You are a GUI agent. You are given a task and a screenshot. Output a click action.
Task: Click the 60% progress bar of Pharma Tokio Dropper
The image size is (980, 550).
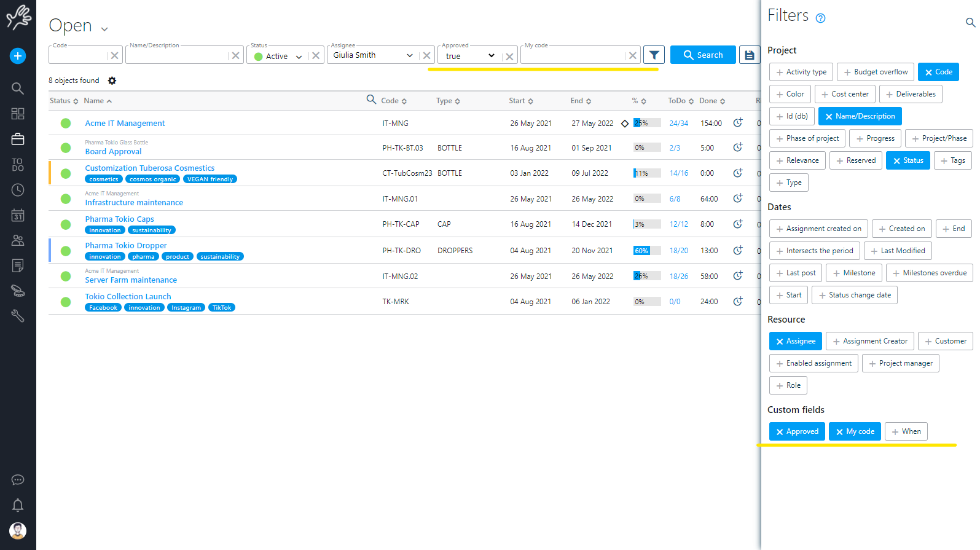pos(646,251)
